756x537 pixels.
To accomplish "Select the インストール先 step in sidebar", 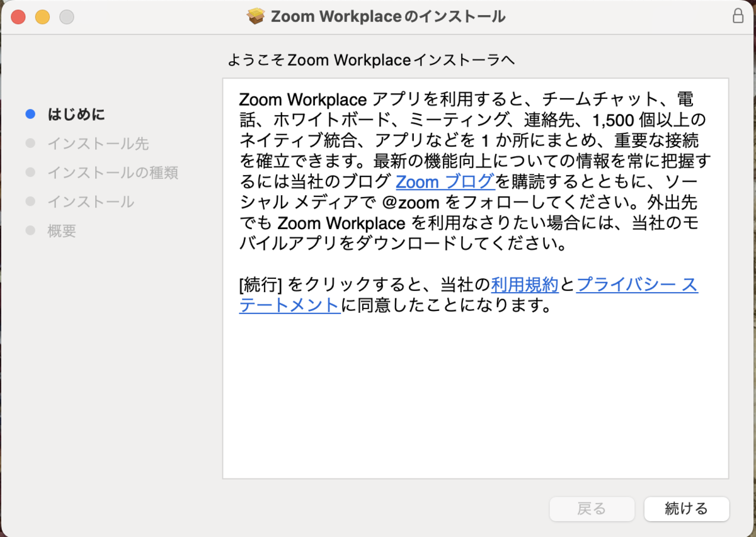I will tap(98, 144).
